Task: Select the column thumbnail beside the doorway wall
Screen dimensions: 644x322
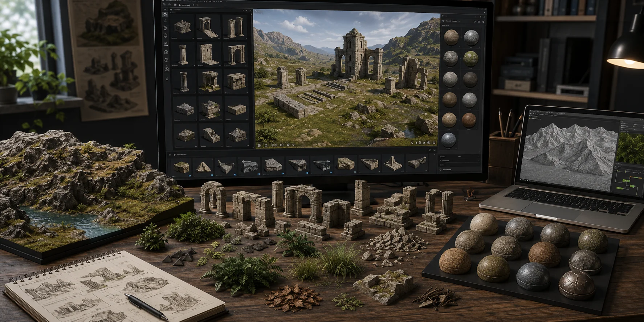Action: pyautogui.click(x=183, y=54)
